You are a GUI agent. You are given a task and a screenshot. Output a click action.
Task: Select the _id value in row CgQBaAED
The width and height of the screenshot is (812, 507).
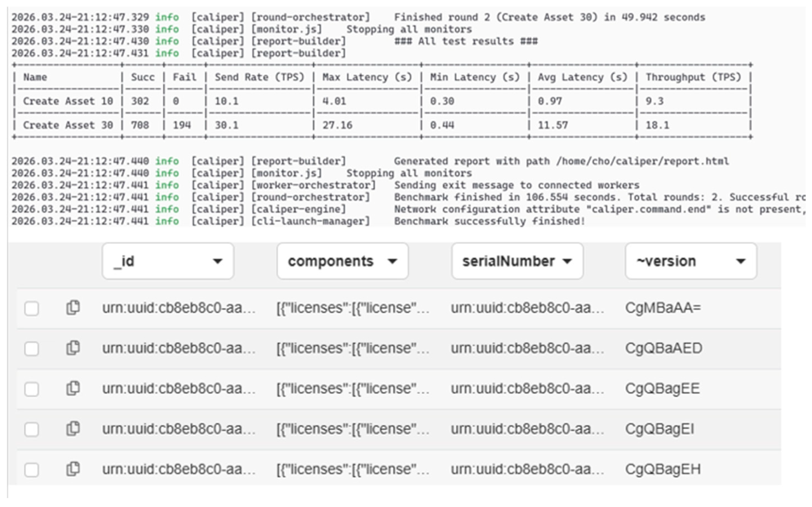coord(179,348)
